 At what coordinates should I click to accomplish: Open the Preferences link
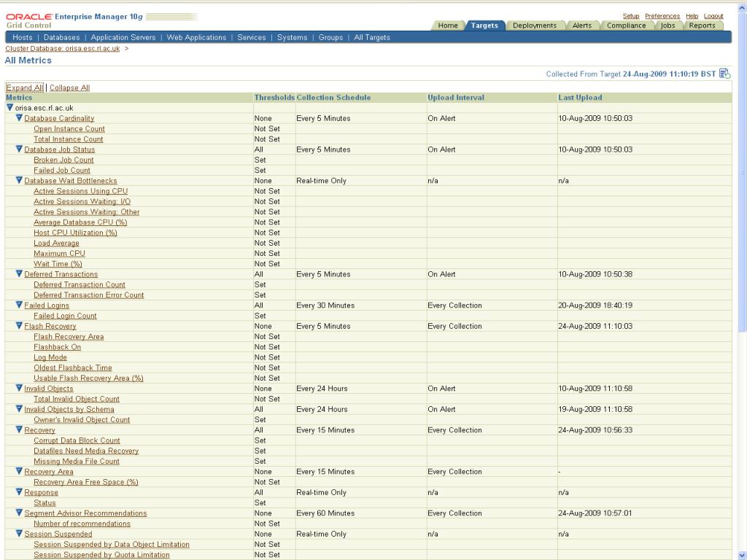662,16
